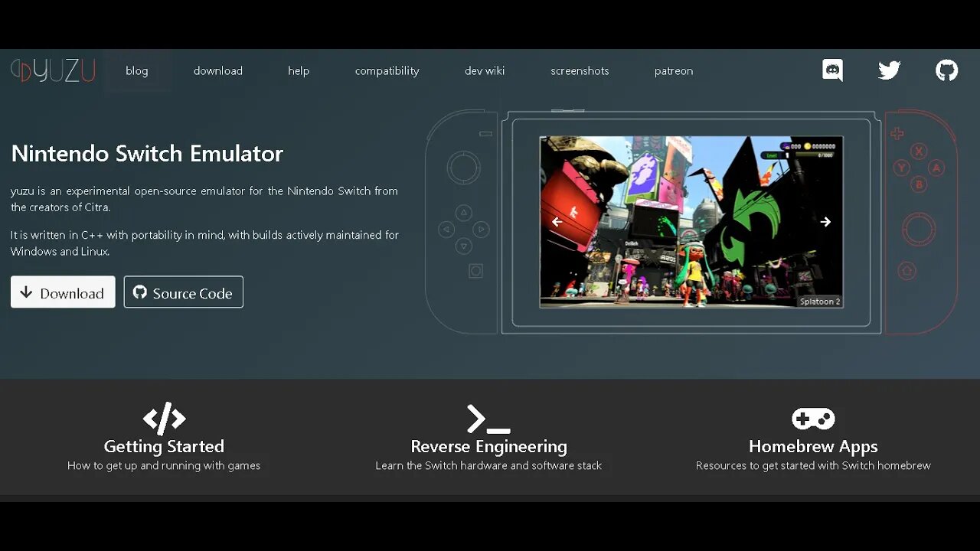Open the yuzu Discord server icon
The width and height of the screenshot is (980, 551).
[x=832, y=70]
